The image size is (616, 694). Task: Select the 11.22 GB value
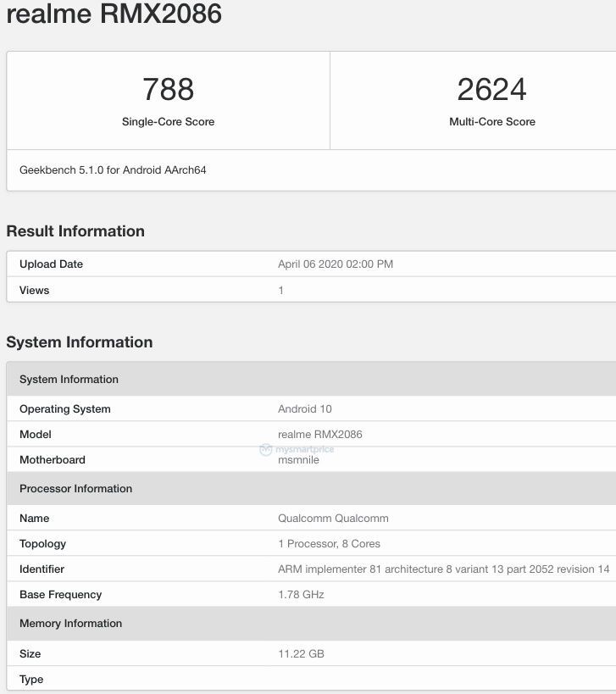click(x=302, y=654)
